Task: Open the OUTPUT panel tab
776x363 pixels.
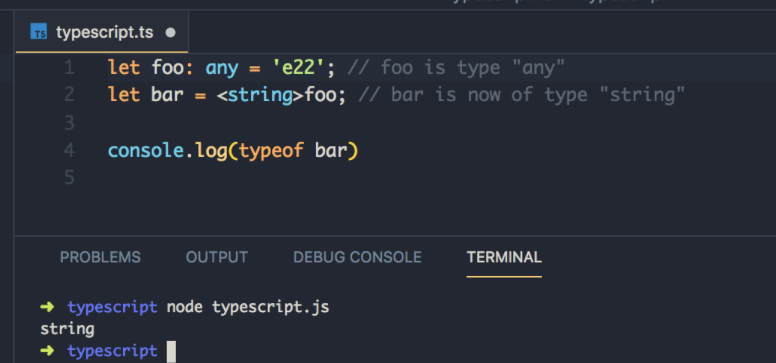Action: 217,257
